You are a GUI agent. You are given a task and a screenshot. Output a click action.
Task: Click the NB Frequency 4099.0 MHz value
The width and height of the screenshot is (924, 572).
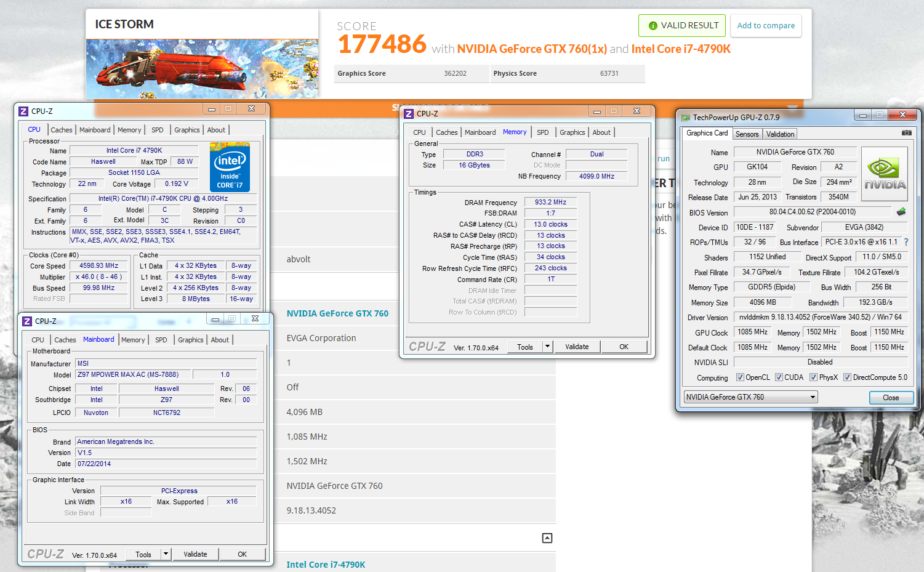pyautogui.click(x=597, y=176)
